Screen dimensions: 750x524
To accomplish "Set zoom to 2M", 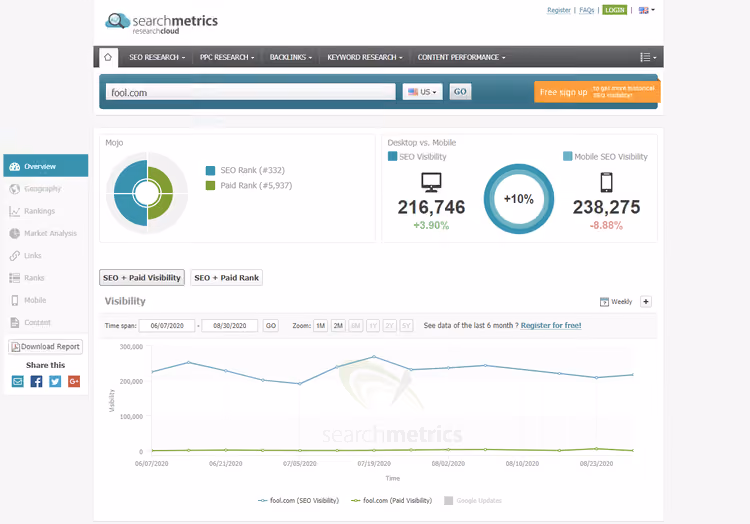I will 338,326.
